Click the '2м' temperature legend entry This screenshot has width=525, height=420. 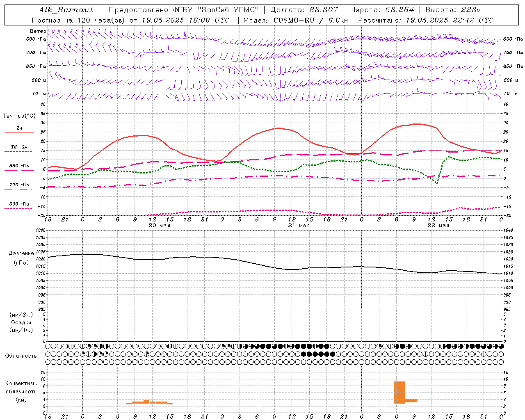pyautogui.click(x=19, y=128)
